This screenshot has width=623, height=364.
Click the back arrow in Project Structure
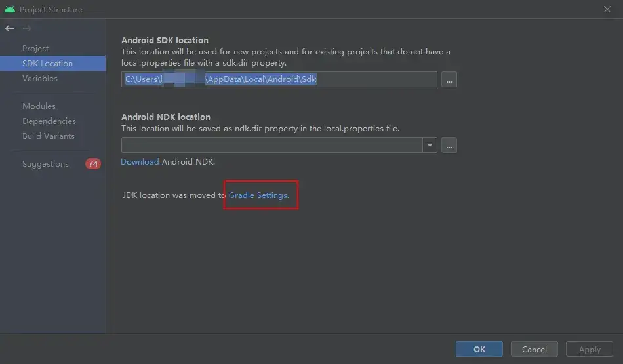(10, 28)
